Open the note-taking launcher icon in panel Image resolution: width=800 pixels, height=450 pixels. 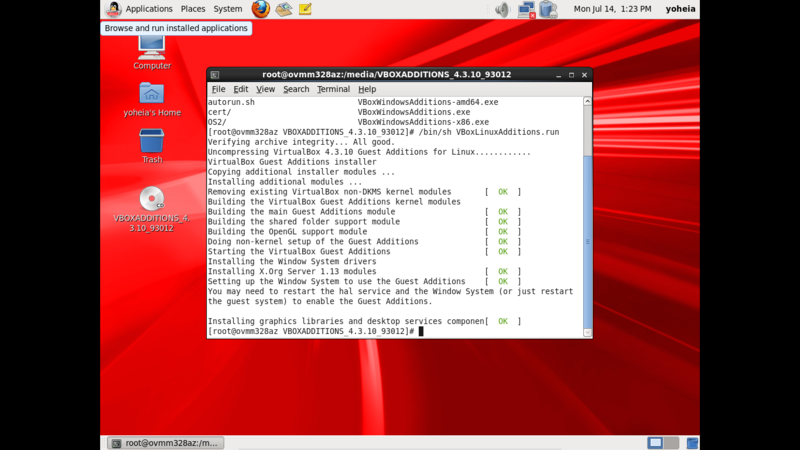pos(305,9)
